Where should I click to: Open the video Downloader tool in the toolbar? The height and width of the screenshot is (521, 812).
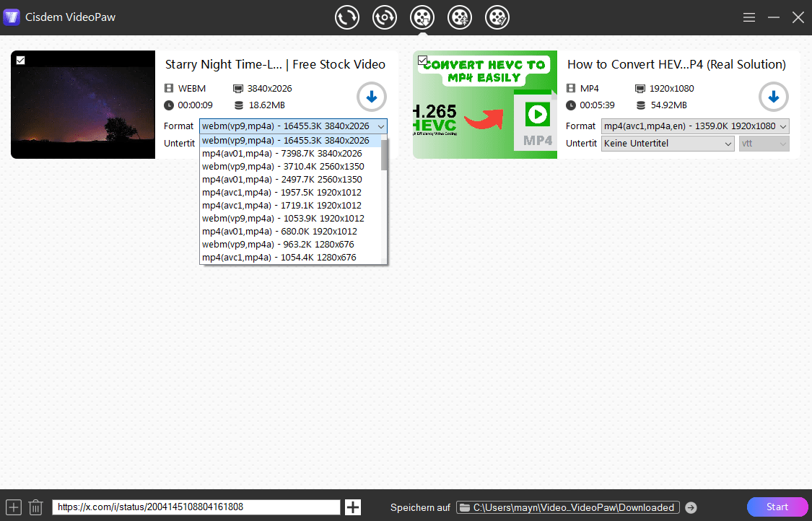click(x=422, y=17)
